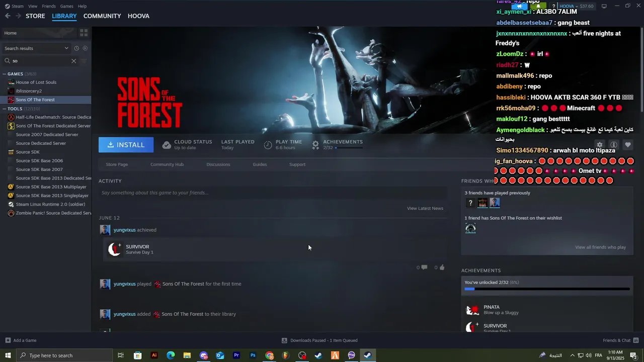
Task: Toggle sort by recent activity clock icon
Action: pos(76,48)
